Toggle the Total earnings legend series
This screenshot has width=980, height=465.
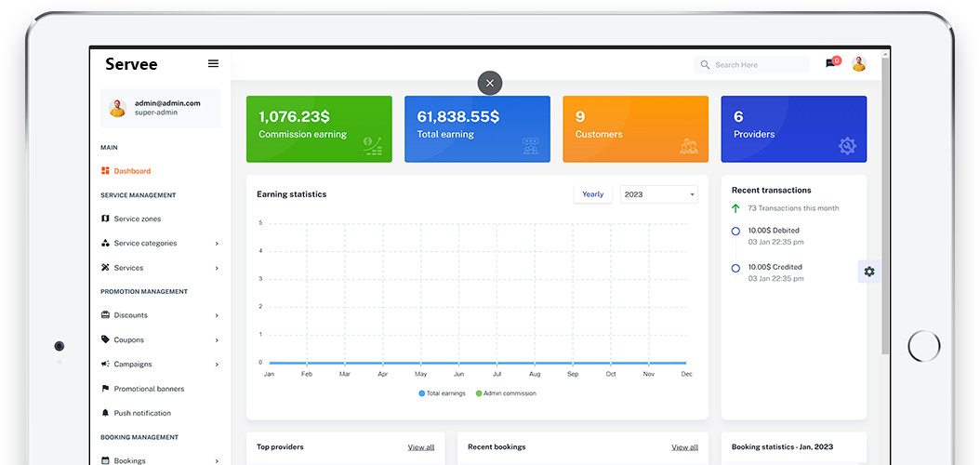coord(444,393)
